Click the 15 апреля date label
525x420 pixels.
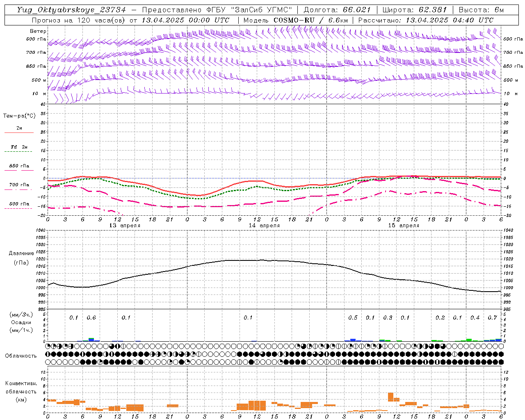pos(404,226)
